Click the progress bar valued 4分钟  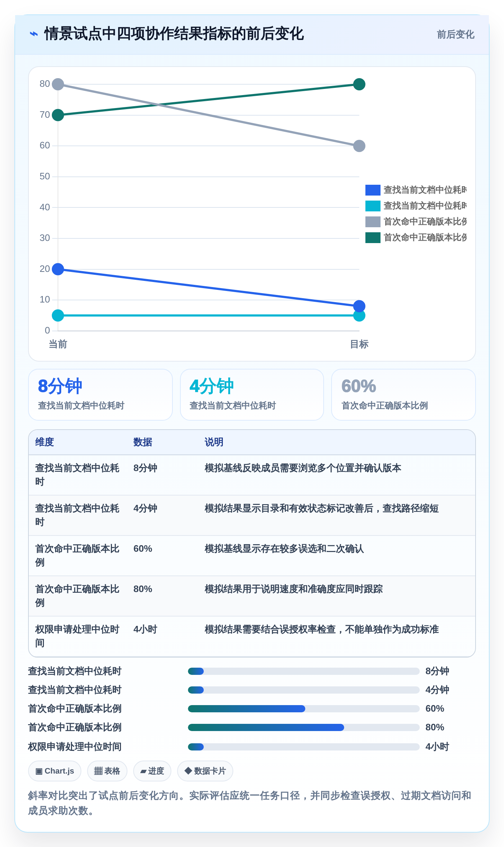point(304,690)
